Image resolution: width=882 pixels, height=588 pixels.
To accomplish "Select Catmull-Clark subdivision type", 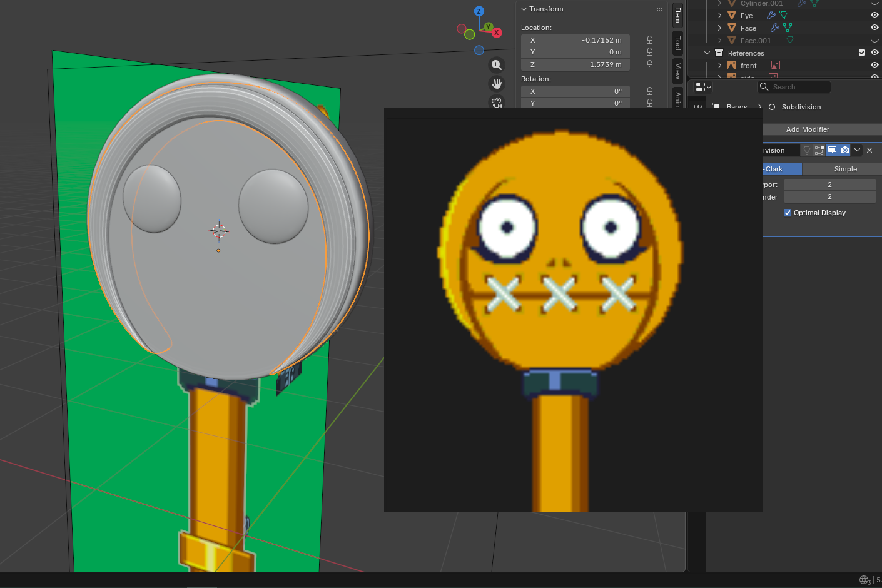I will tap(782, 169).
